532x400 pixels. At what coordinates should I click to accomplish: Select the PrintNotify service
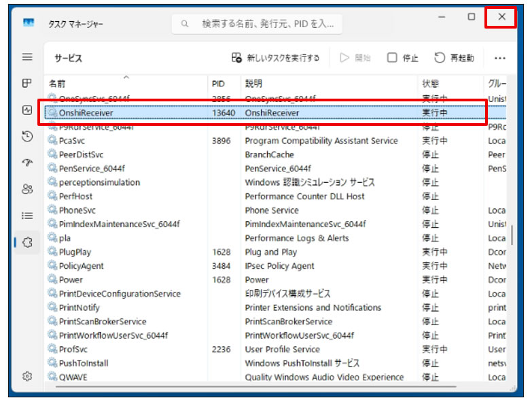click(79, 307)
